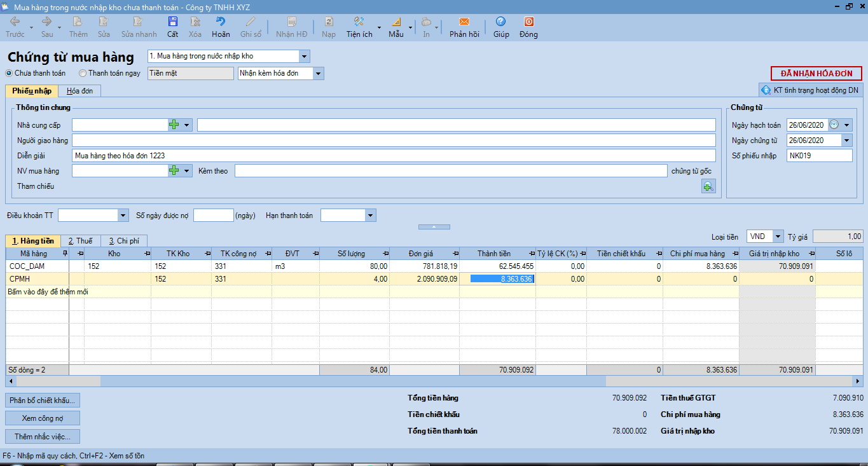Select the CPMH item code cell
The height and width of the screenshot is (466, 868).
(x=37, y=279)
